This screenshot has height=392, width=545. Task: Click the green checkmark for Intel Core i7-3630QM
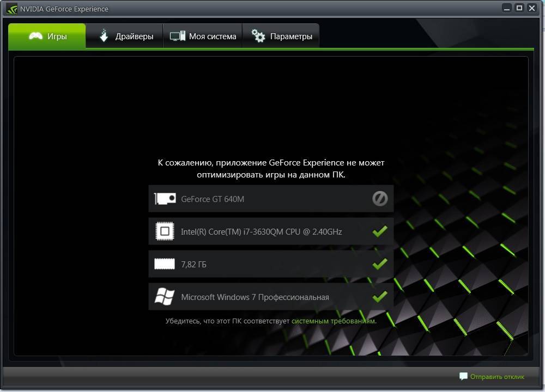coord(380,231)
